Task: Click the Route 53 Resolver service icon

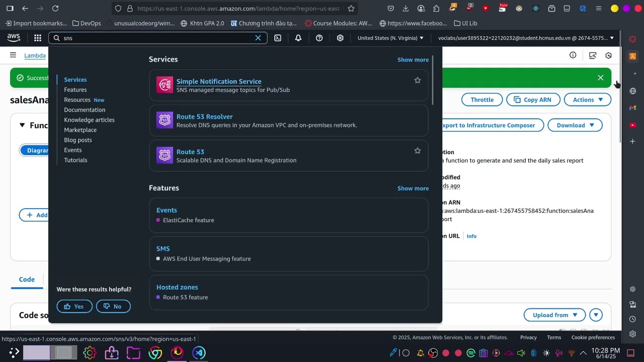Action: (x=165, y=120)
